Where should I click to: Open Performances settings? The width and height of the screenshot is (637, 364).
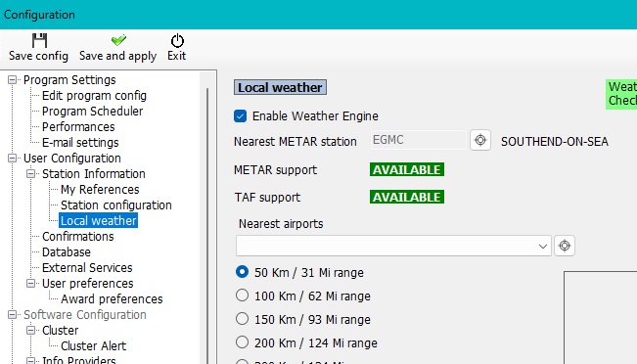[x=78, y=127]
